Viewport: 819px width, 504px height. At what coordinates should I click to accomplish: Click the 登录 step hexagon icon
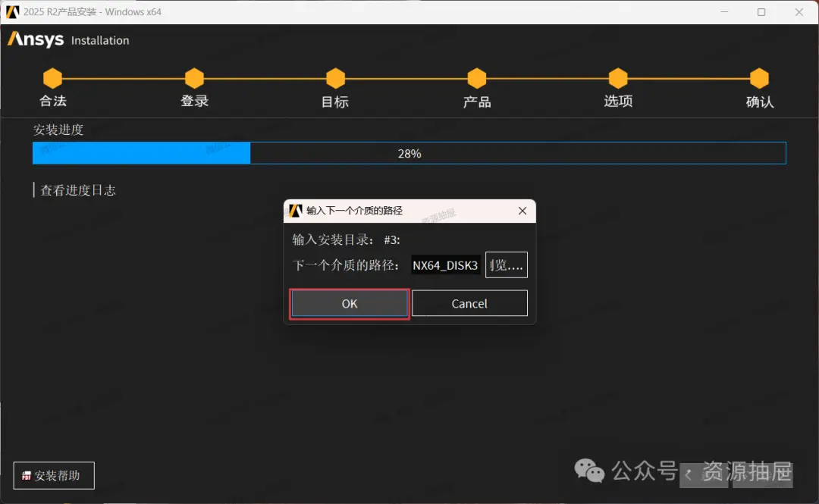pos(194,78)
